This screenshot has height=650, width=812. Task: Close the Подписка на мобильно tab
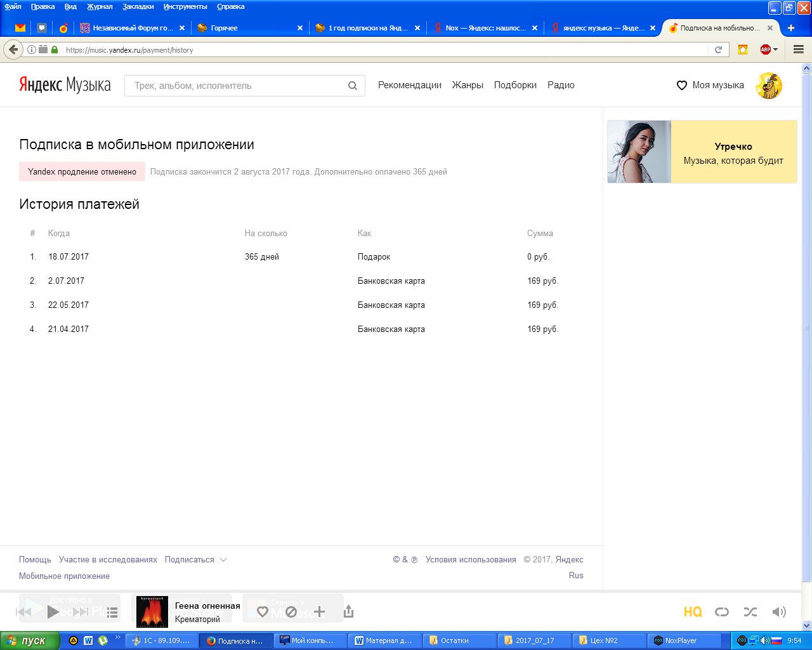pos(770,28)
